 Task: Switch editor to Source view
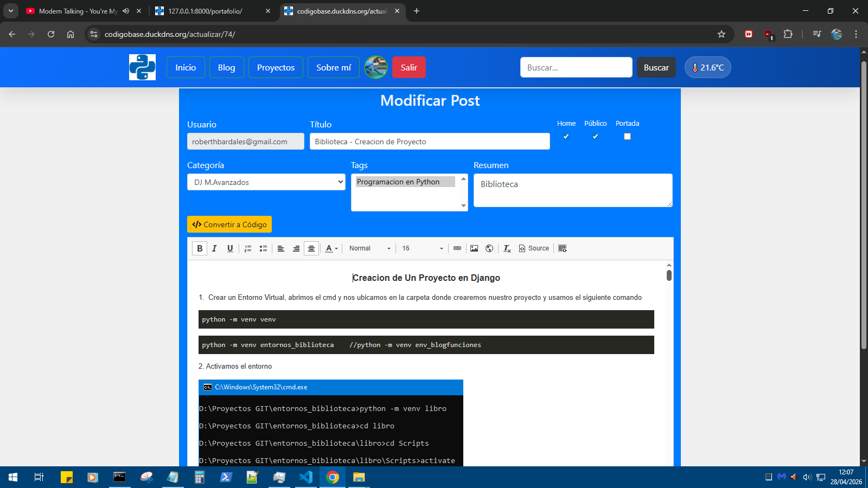pyautogui.click(x=534, y=248)
